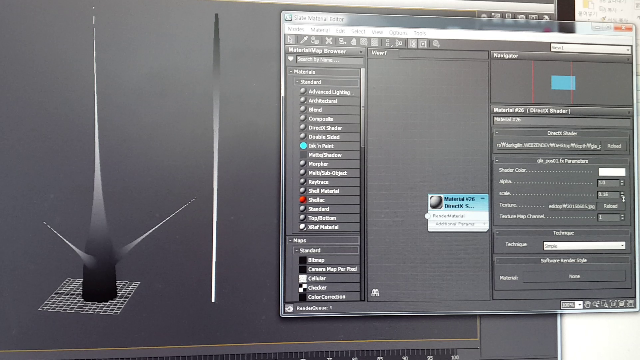Click the binoculars search icon in View1
The height and width of the screenshot is (360, 640).
coord(375,292)
